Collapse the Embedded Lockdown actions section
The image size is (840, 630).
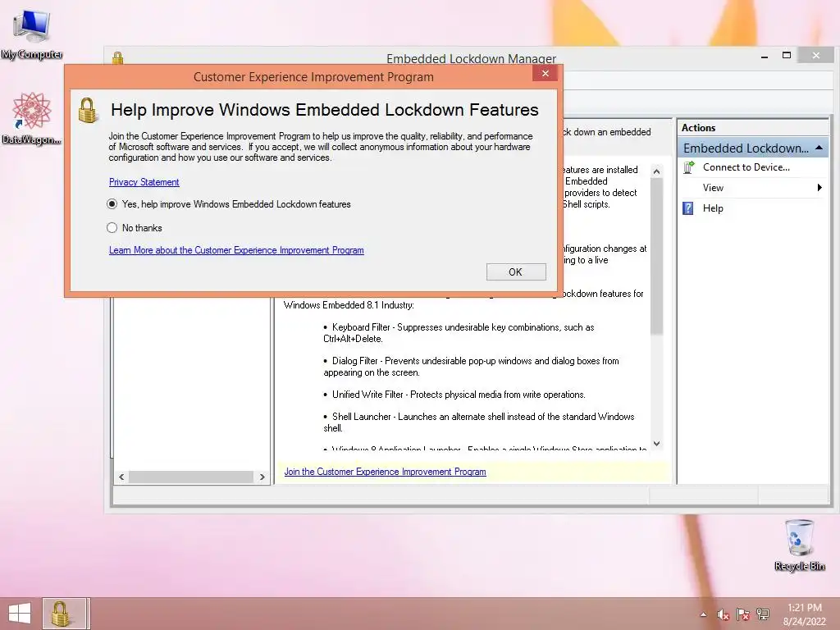tap(819, 148)
